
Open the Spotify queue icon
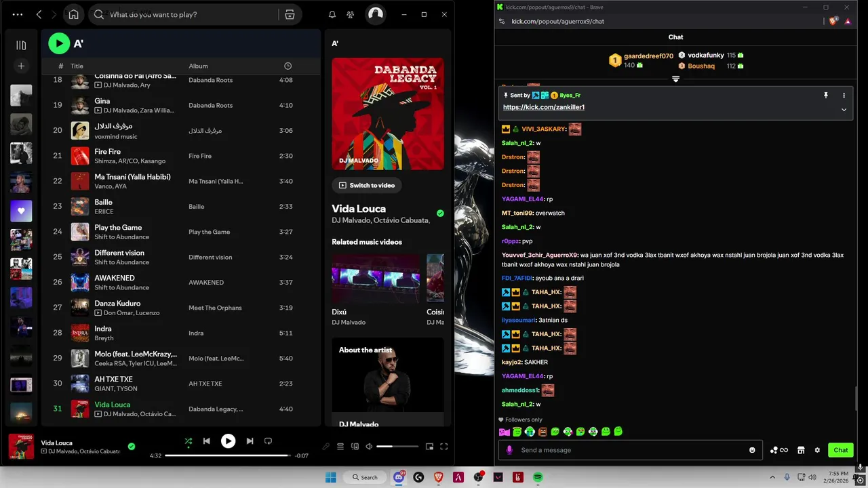[x=340, y=446]
